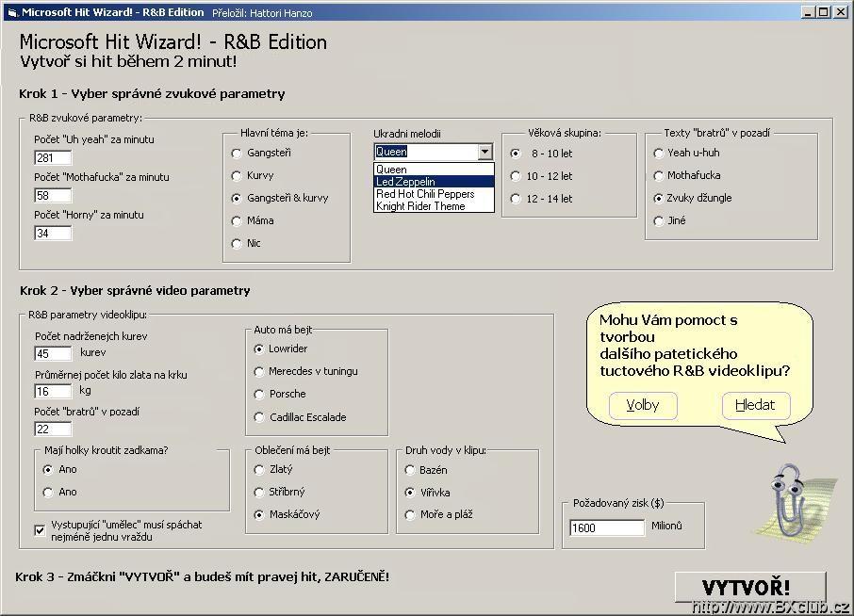This screenshot has width=854, height=616.
Task: Select Stříbrný clothing radio
Action: [259, 493]
